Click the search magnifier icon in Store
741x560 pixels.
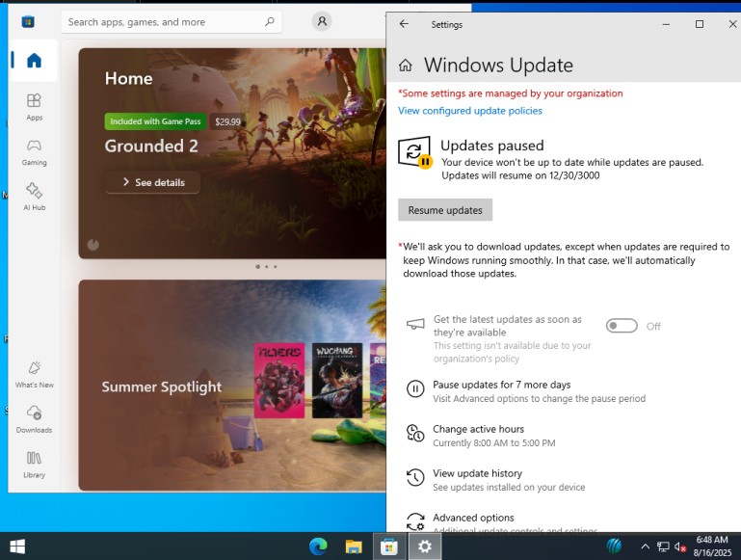point(270,22)
